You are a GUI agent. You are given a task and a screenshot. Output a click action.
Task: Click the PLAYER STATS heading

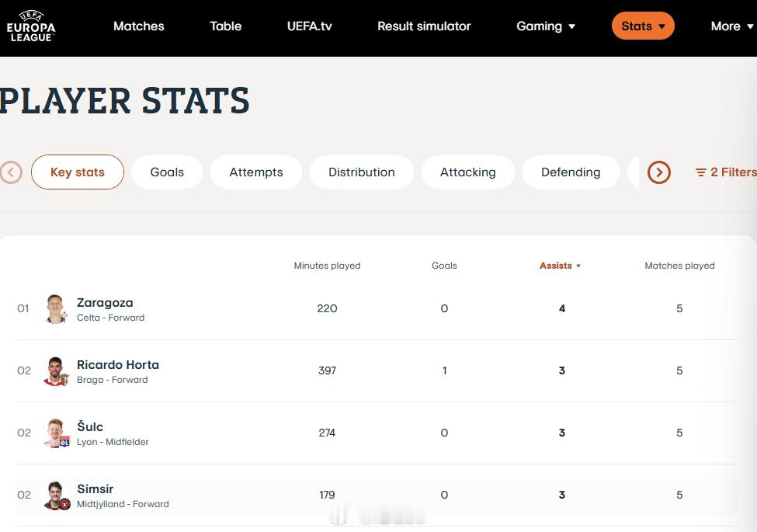(x=124, y=101)
